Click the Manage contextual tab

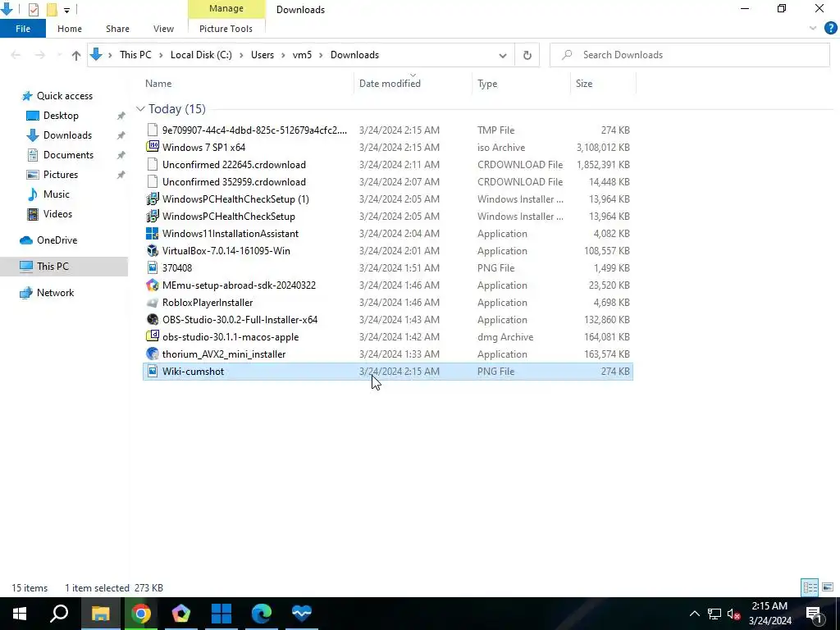[x=226, y=8]
